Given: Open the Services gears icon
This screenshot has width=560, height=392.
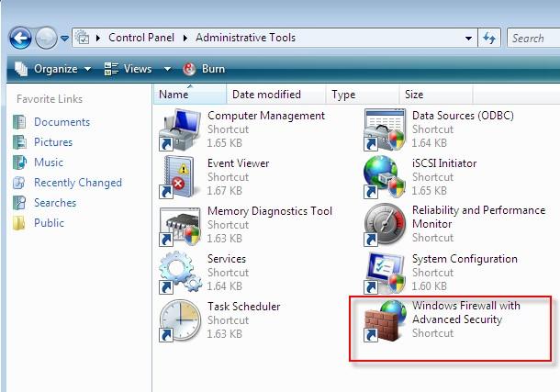Looking at the screenshot, I should [180, 273].
